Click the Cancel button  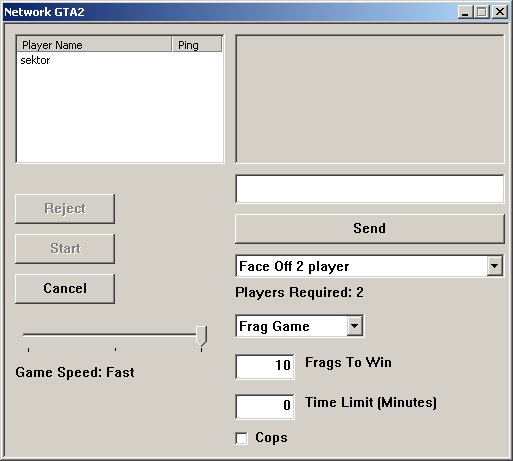[x=65, y=289]
